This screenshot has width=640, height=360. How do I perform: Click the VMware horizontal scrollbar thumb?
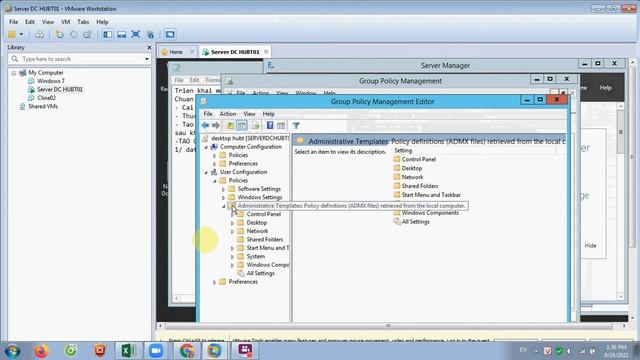[x=388, y=326]
